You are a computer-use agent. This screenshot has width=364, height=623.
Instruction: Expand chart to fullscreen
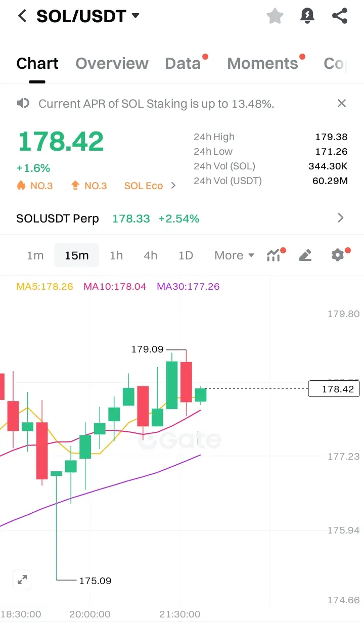pos(22,580)
